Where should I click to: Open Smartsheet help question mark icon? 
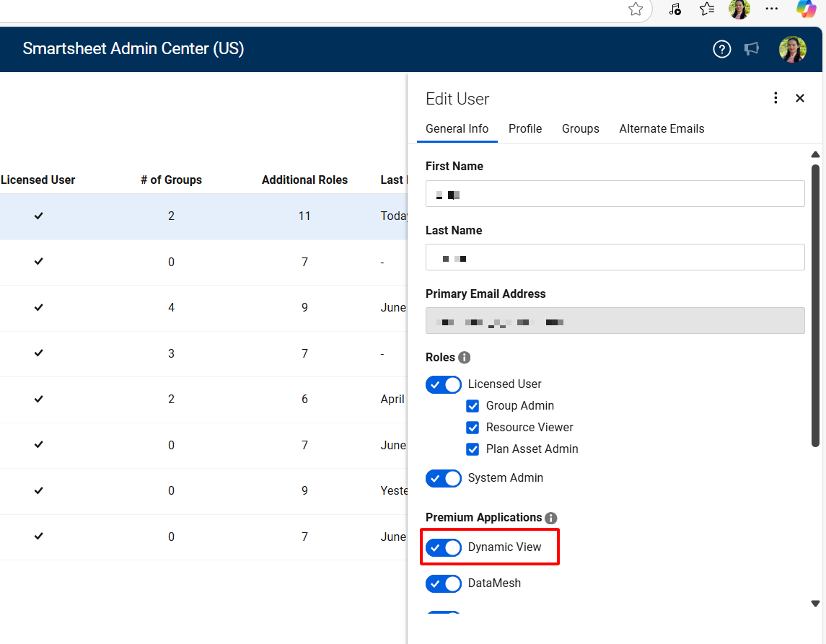point(721,49)
